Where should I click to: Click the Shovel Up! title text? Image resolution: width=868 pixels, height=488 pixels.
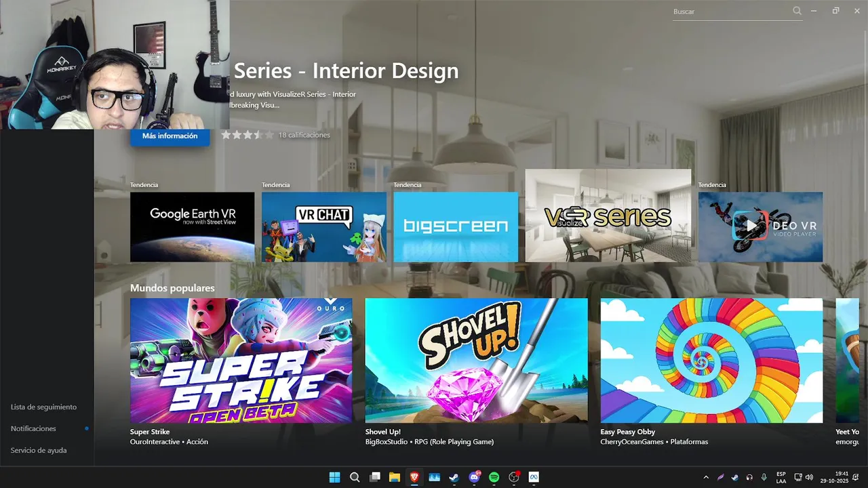(x=383, y=432)
